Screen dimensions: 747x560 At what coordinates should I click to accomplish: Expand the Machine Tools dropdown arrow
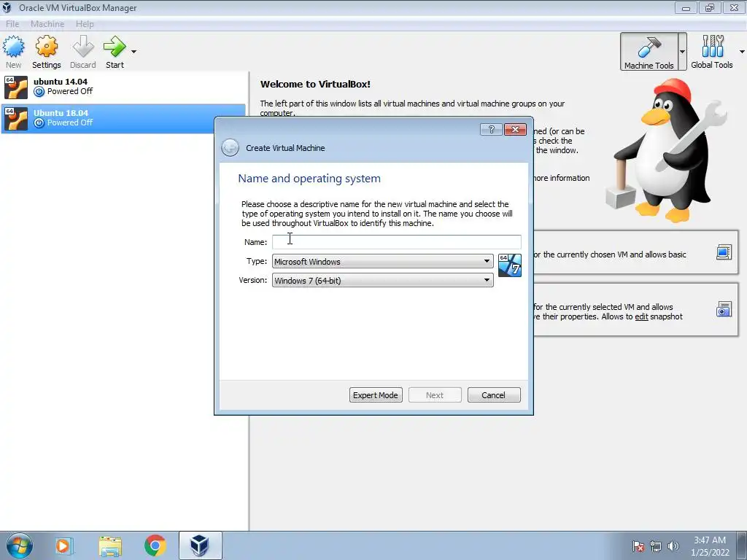coord(682,52)
